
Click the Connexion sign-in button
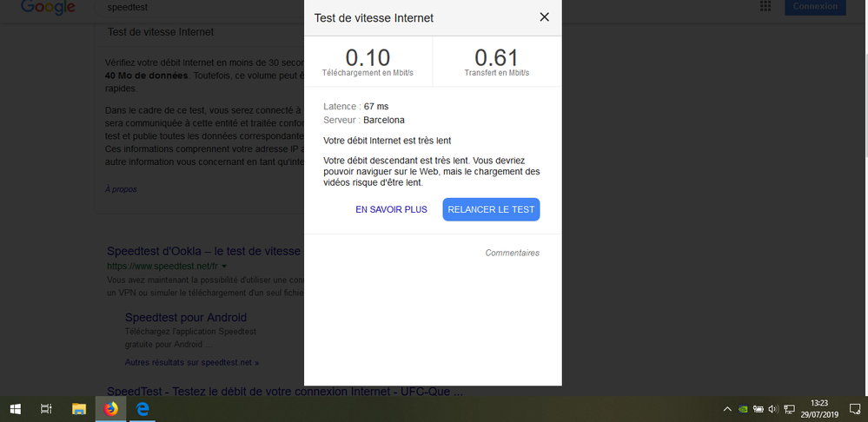pos(815,7)
